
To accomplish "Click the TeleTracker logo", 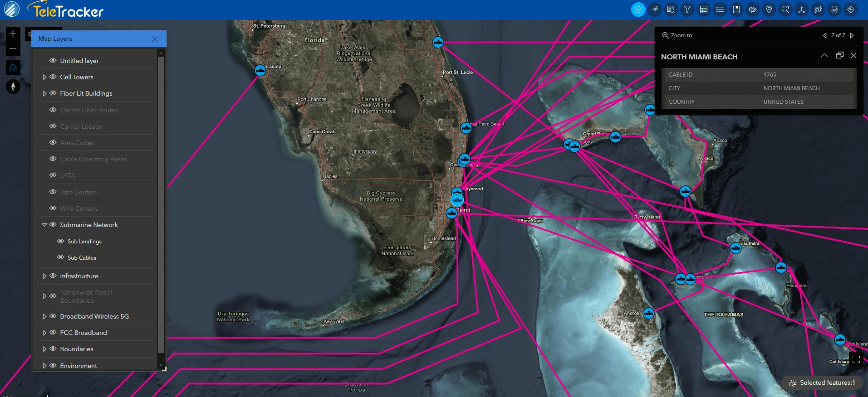I will (65, 10).
